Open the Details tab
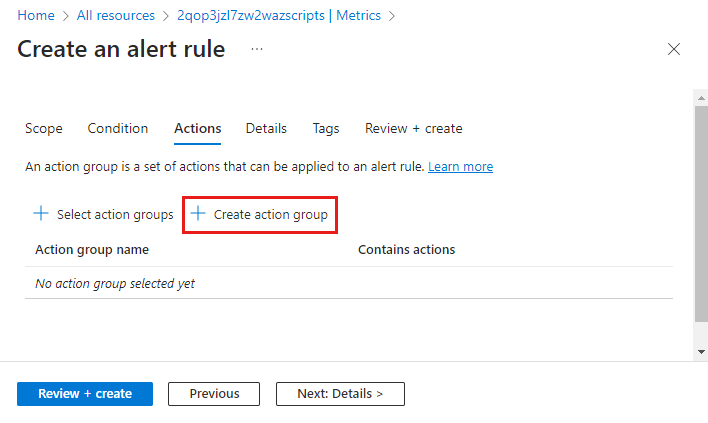 266,129
